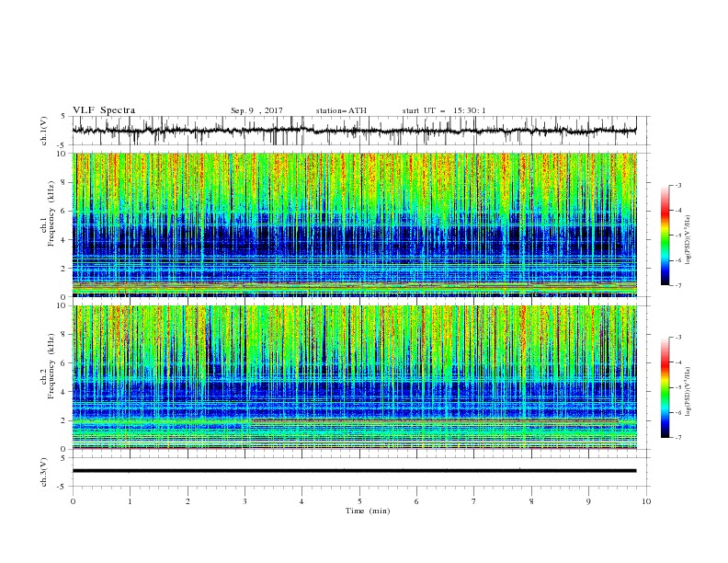Click the "10" label ending the time axis
This screenshot has height=563, width=728.
(646, 501)
